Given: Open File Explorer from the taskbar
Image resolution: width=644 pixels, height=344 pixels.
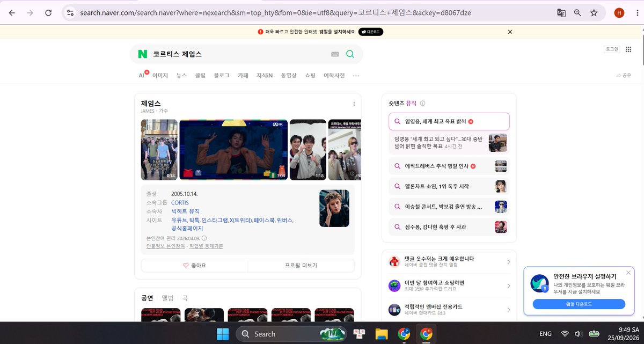Looking at the screenshot, I should tap(381, 334).
